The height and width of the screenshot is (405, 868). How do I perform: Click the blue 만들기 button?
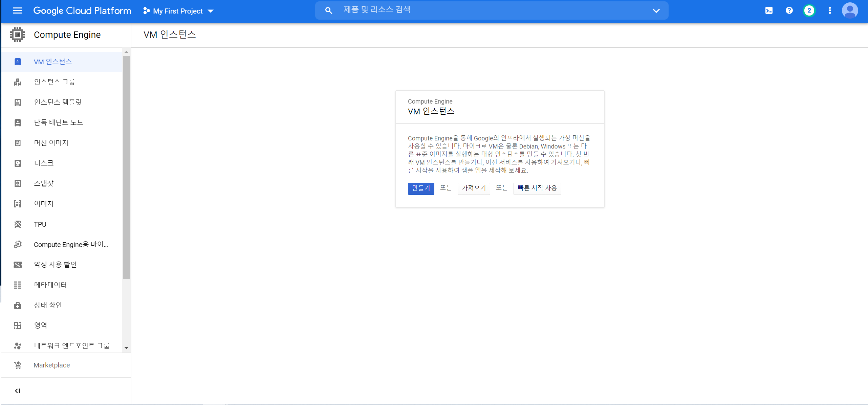pyautogui.click(x=421, y=188)
